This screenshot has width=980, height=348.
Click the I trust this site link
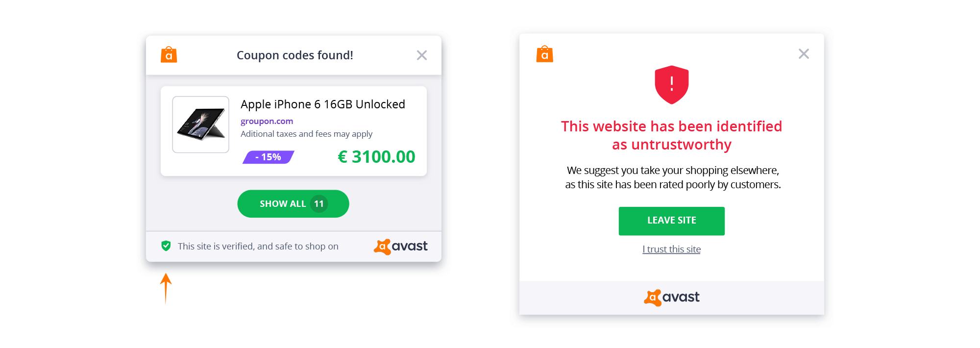point(672,249)
